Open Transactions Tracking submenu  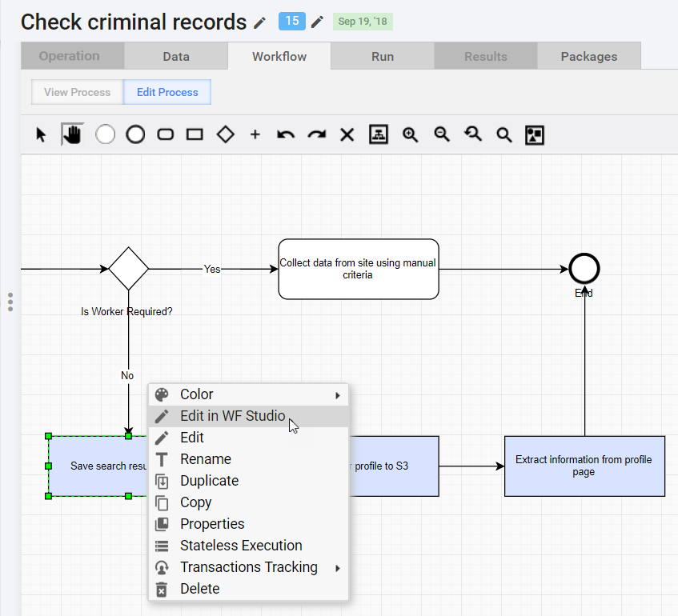click(248, 567)
